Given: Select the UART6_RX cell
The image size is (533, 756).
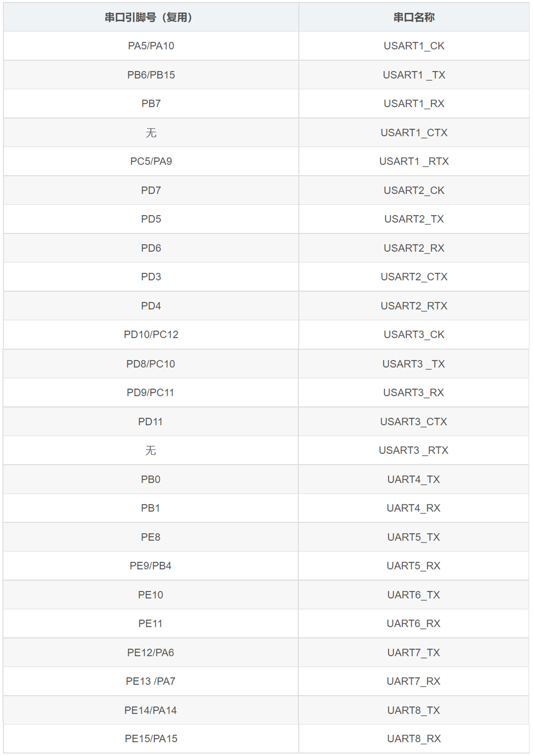Looking at the screenshot, I should [x=414, y=624].
